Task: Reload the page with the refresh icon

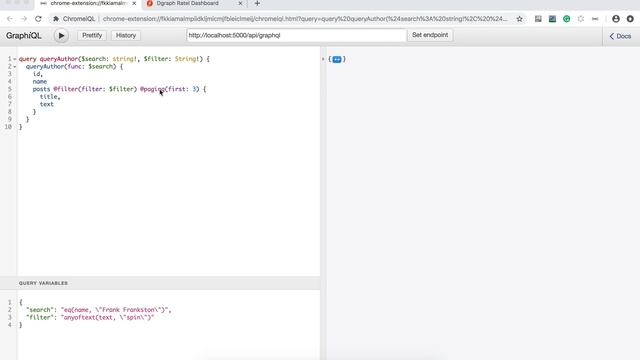Action: click(x=38, y=19)
